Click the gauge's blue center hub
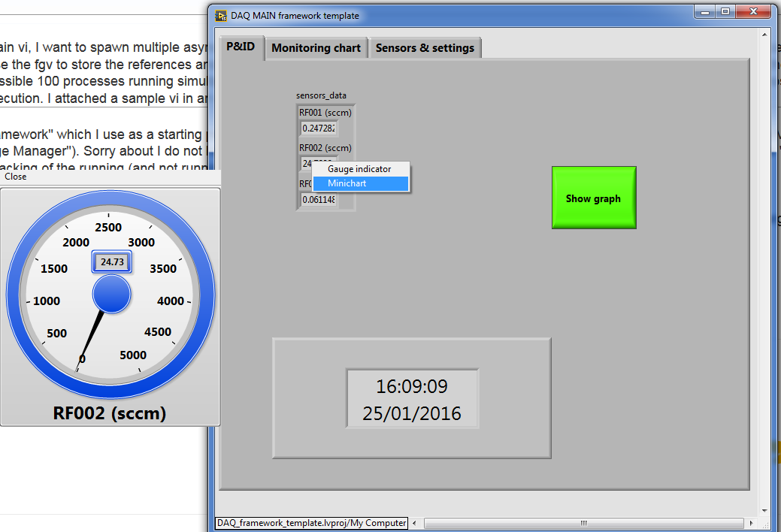The width and height of the screenshot is (781, 532). pos(111,294)
